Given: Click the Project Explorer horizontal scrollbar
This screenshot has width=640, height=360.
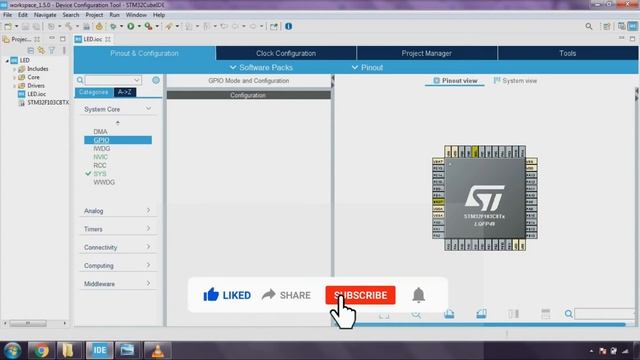Looking at the screenshot, I should pos(28,323).
